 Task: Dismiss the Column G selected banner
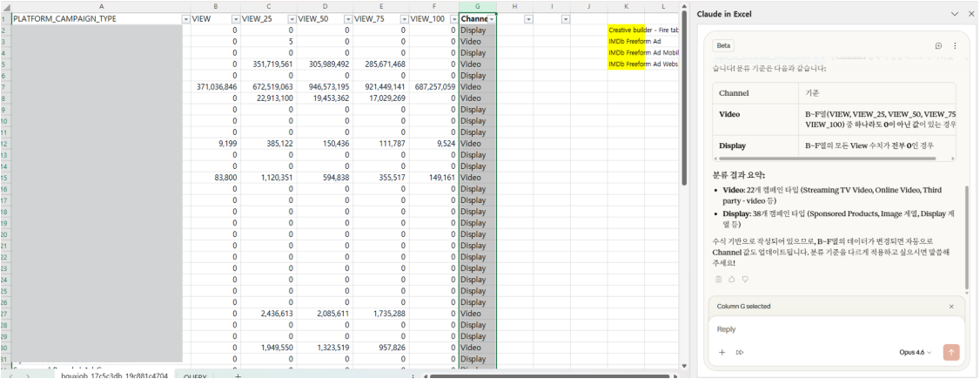[x=951, y=307]
